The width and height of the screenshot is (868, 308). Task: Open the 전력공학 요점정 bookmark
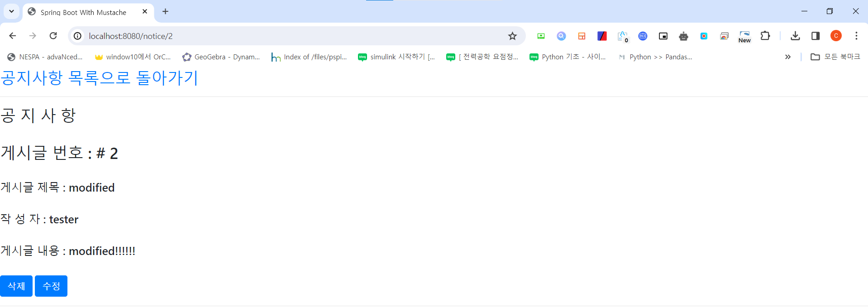(x=482, y=57)
